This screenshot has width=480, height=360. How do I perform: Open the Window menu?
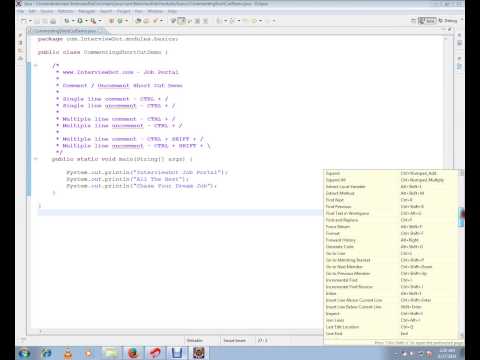point(155,11)
